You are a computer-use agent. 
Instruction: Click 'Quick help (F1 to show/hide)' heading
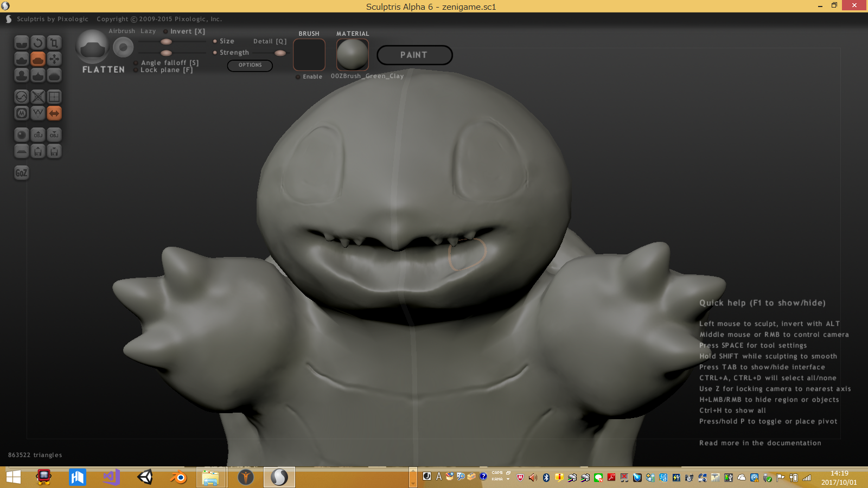click(762, 303)
